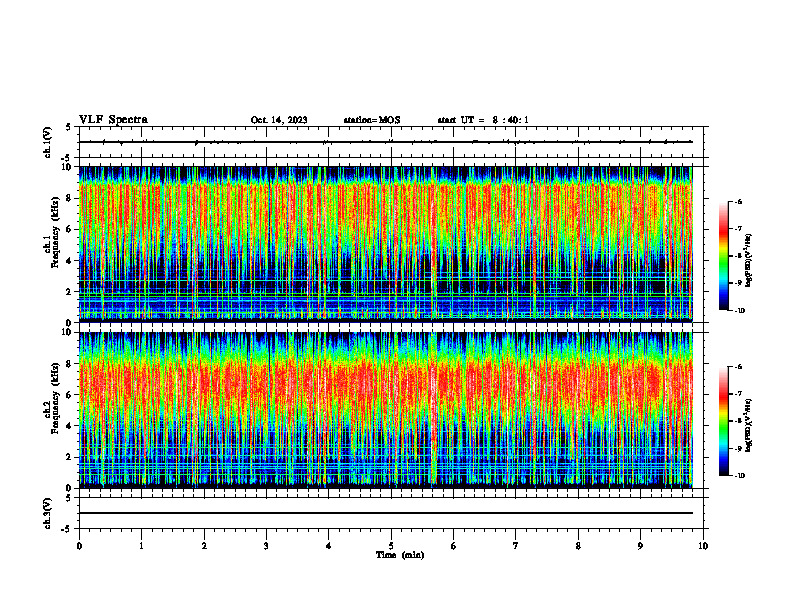
Task: Click the "-10" label on ch.2 colorbar
Action: coord(739,475)
